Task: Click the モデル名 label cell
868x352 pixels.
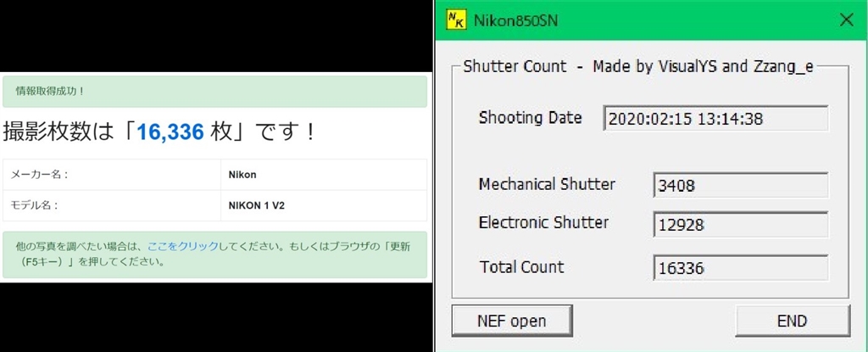Action: [x=112, y=205]
